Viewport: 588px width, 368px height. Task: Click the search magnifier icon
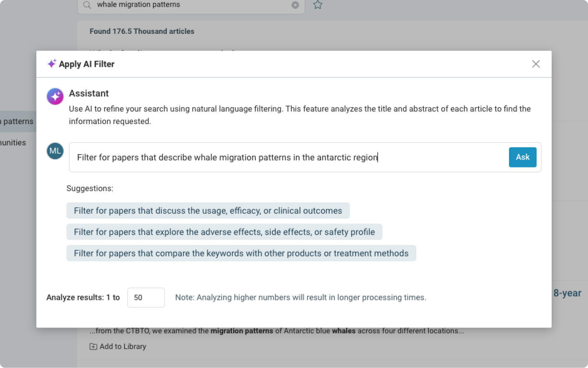pos(87,5)
